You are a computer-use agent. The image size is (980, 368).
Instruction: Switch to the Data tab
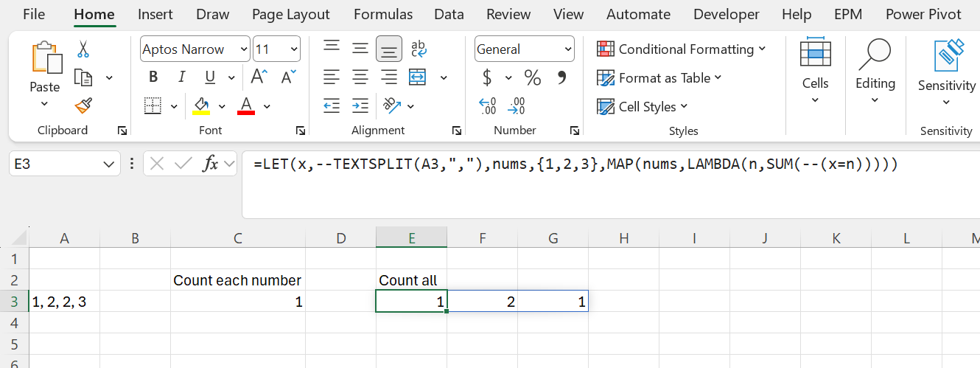(449, 14)
